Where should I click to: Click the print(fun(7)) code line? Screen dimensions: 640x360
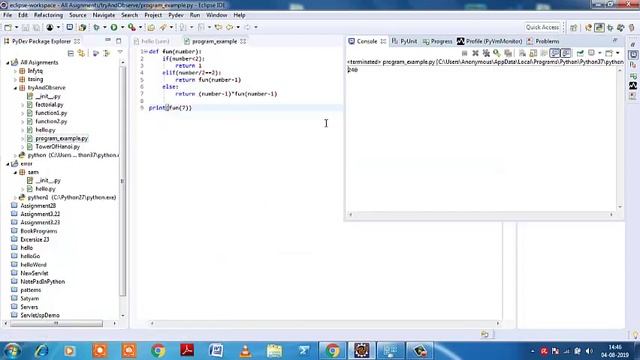pos(170,108)
